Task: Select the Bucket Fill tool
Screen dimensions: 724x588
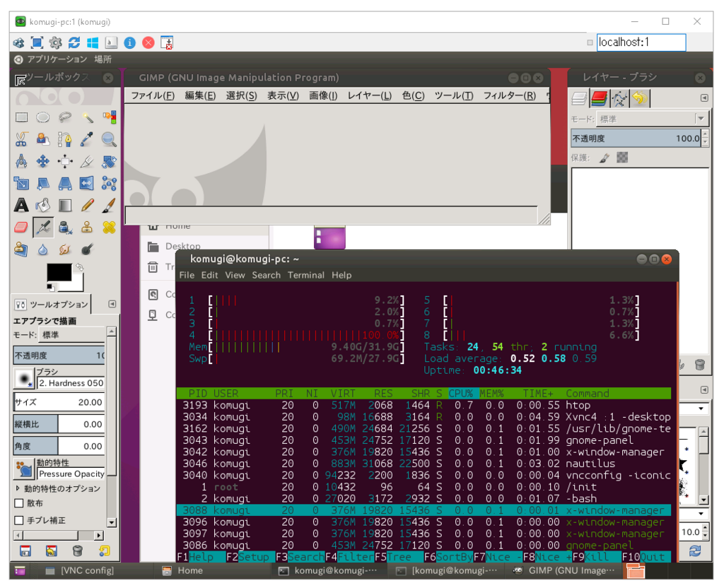Action: [43, 206]
